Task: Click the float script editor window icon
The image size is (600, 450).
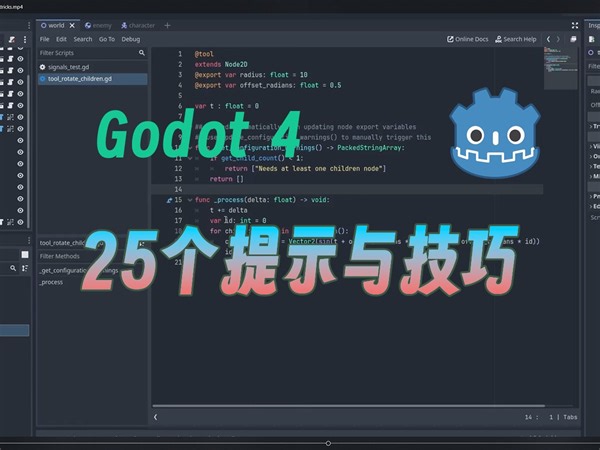Action: 573,39
